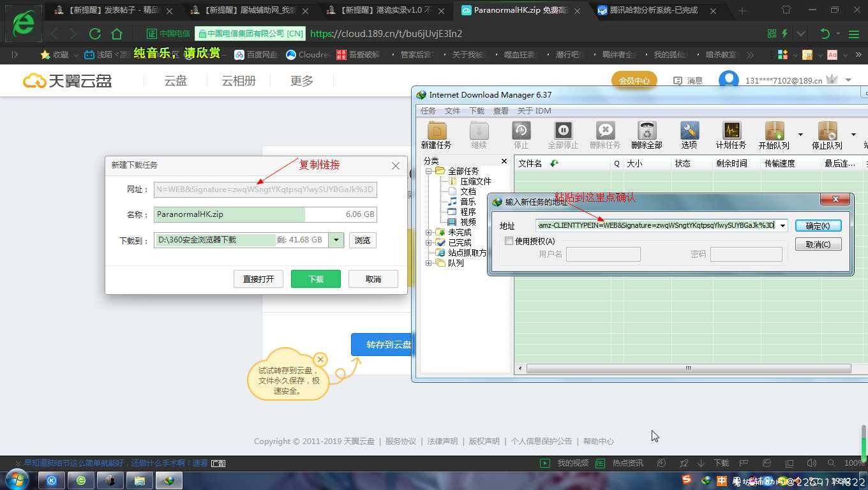Click the 地址 URL input in IDM dialog
868x490 pixels.
[x=655, y=225]
